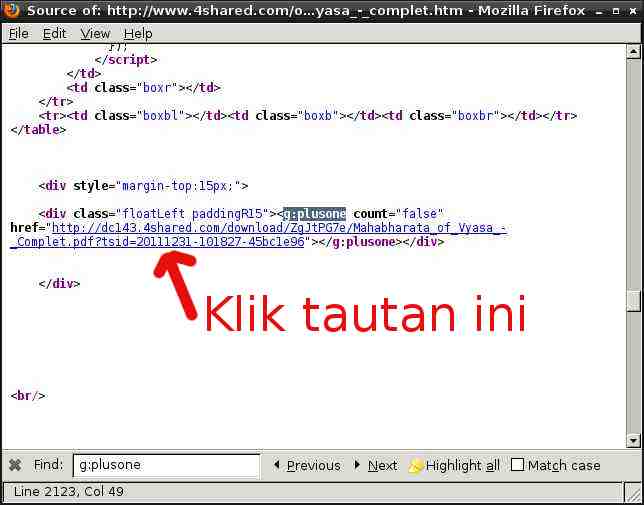The height and width of the screenshot is (505, 644).
Task: Open the File menu
Action: pyautogui.click(x=18, y=33)
